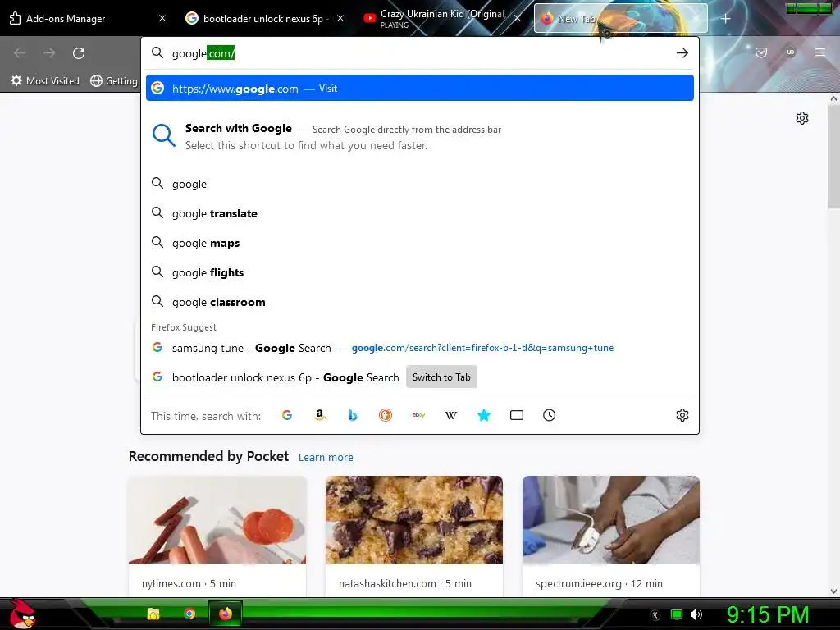The image size is (840, 630).
Task: Open the nytimes.com article thumbnail
Action: [217, 519]
